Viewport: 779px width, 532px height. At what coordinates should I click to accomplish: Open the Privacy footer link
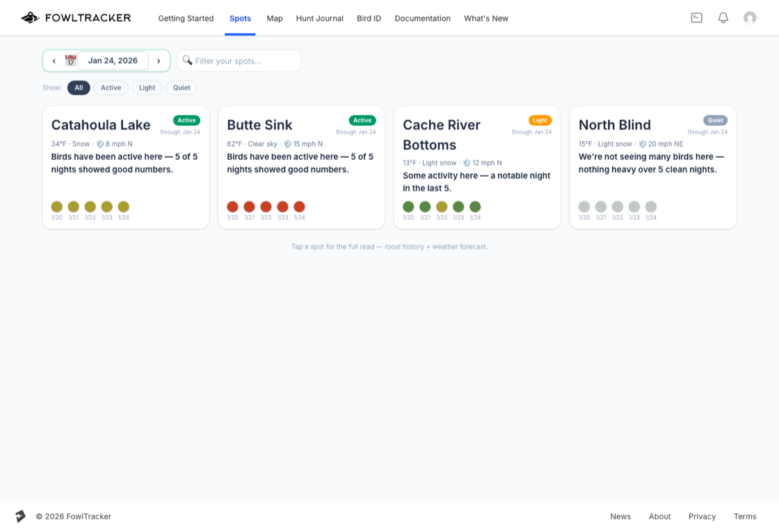point(702,517)
